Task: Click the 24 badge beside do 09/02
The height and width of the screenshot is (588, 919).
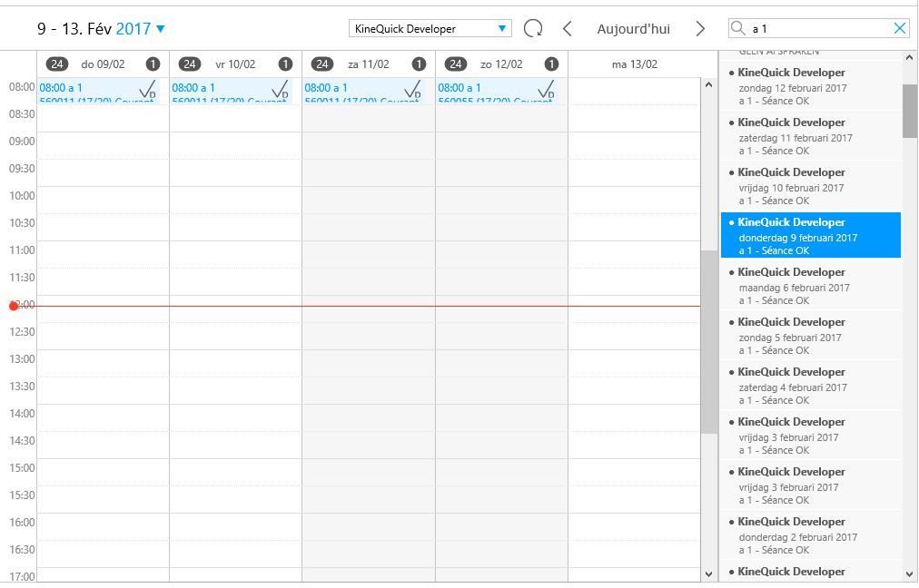Action: click(57, 64)
